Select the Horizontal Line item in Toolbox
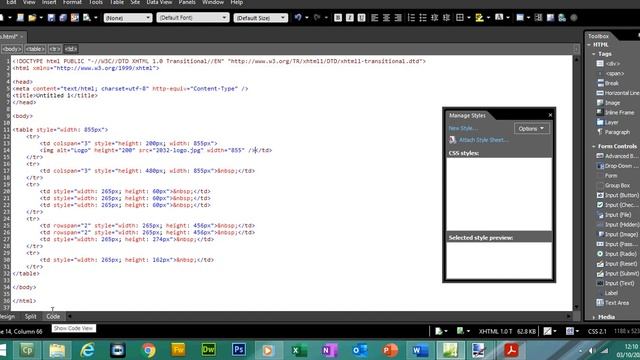The height and width of the screenshot is (360, 640). pyautogui.click(x=618, y=93)
